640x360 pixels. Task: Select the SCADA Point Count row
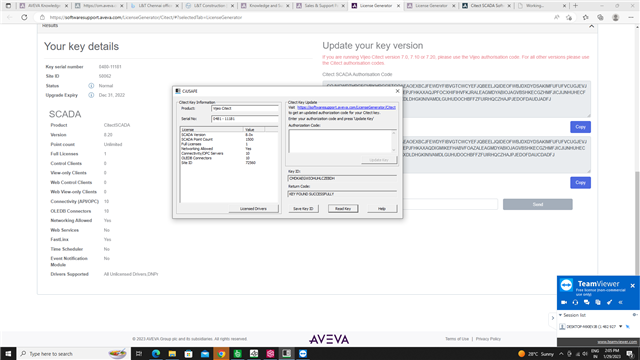click(229, 139)
